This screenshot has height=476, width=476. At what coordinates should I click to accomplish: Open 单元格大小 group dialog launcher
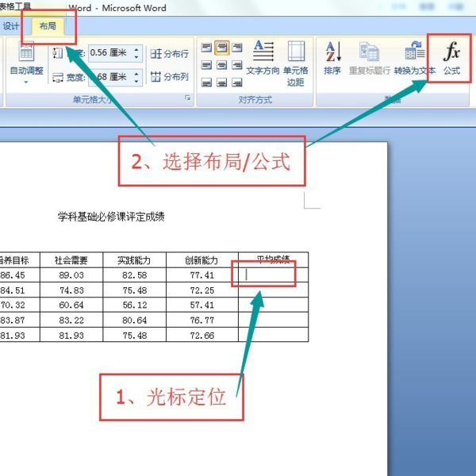[x=188, y=98]
